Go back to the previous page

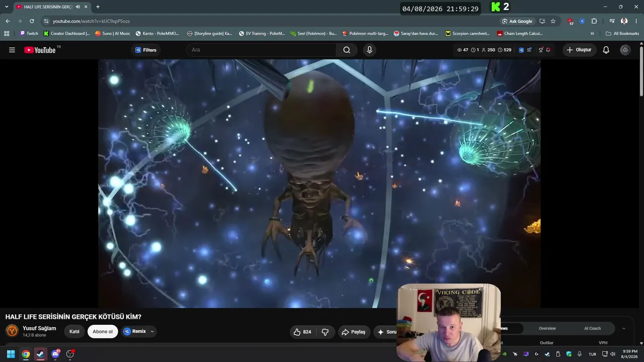[x=8, y=21]
